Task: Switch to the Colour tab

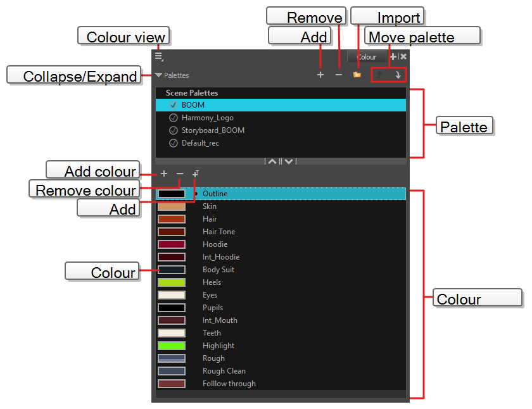Action: coord(366,57)
